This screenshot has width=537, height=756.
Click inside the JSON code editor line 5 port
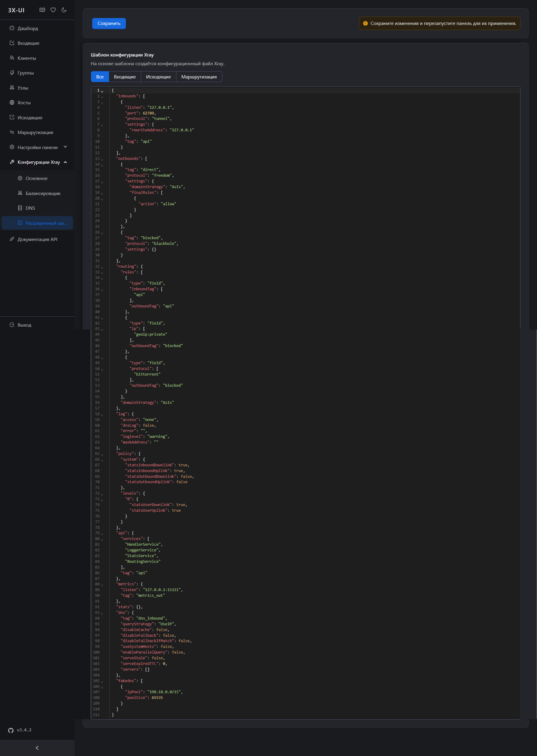140,113
